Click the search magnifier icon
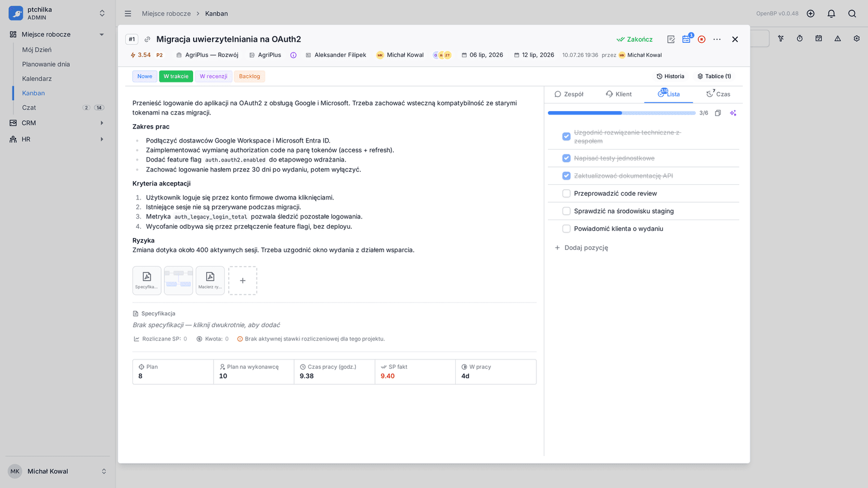This screenshot has height=488, width=868. [852, 14]
